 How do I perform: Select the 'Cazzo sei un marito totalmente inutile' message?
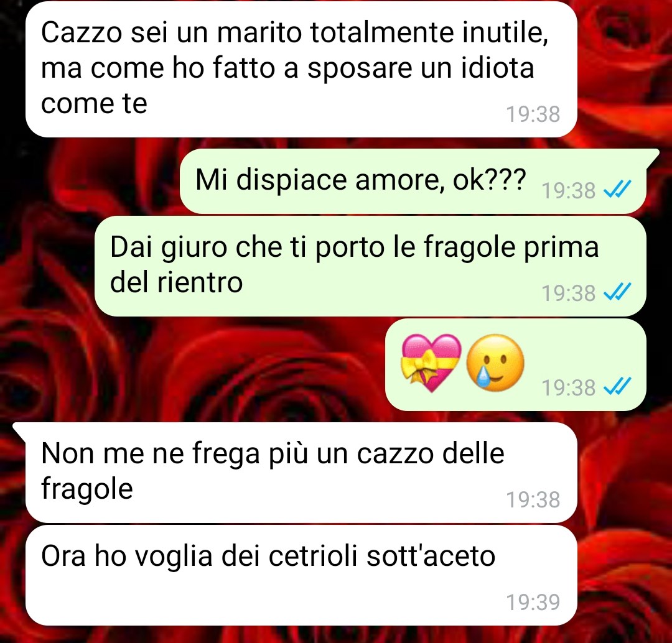click(x=301, y=69)
